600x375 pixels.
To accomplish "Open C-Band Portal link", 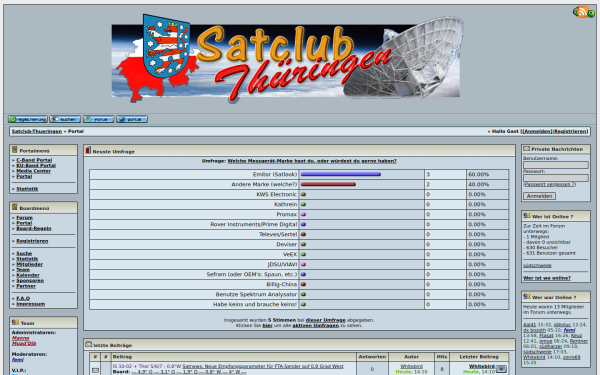I will 34,160.
